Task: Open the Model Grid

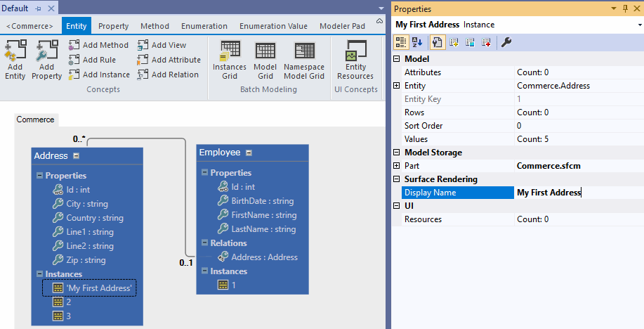Action: tap(265, 60)
